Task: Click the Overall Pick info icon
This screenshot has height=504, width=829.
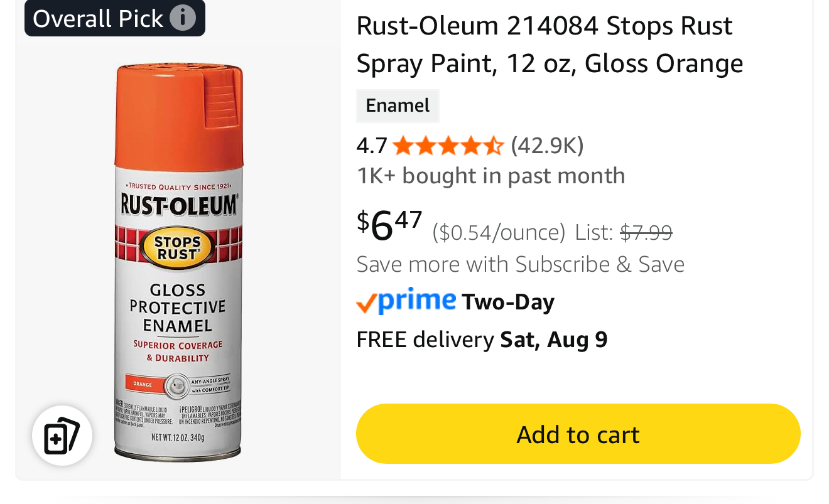Action: point(183,18)
